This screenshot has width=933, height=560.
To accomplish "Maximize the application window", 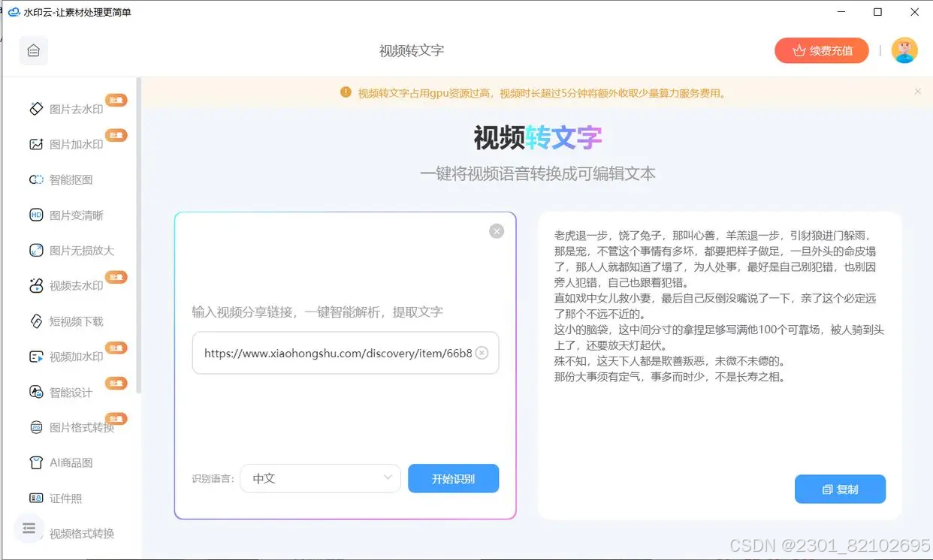I will pyautogui.click(x=877, y=12).
